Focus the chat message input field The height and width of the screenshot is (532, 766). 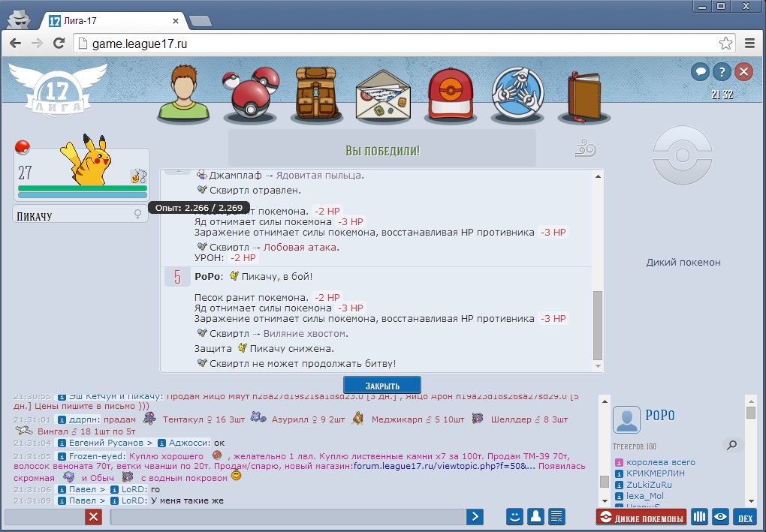coord(288,517)
